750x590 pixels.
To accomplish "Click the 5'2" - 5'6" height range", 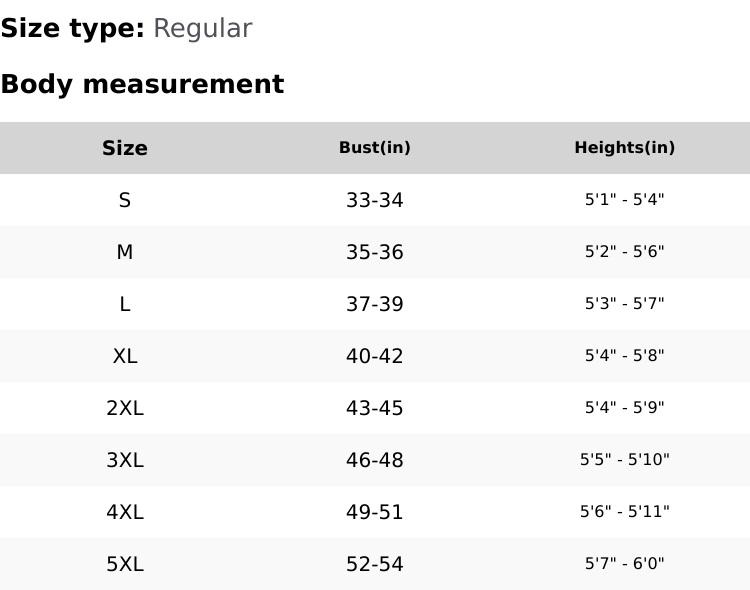I will (x=624, y=252).
